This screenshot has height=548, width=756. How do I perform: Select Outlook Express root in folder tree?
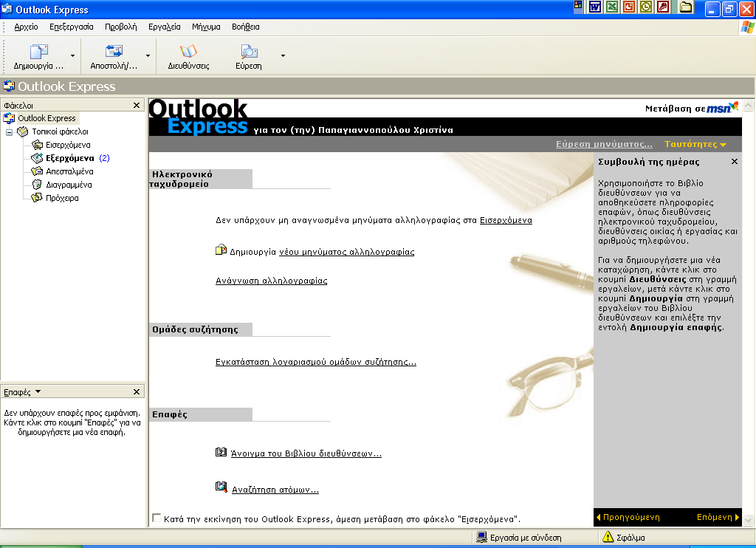(47, 118)
